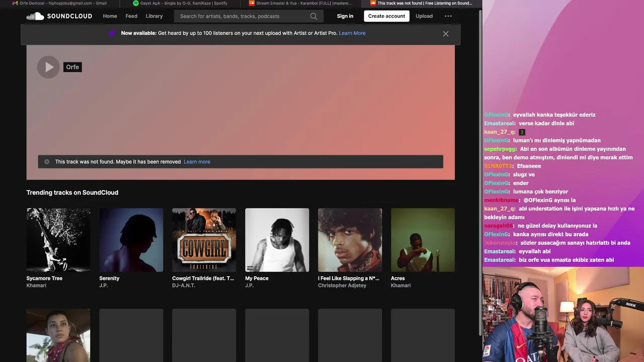This screenshot has width=644, height=362.
Task: Click the circled x error icon in the track-not-found bar
Action: pyautogui.click(x=47, y=162)
